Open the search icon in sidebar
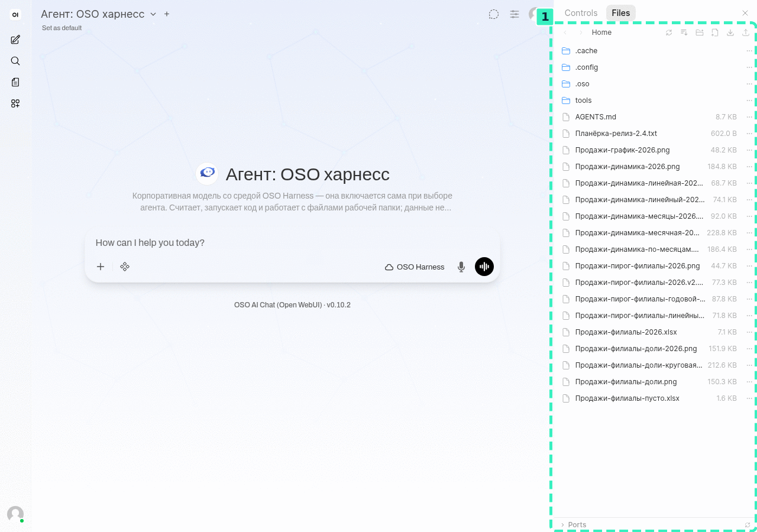The height and width of the screenshot is (532, 757). 15,61
